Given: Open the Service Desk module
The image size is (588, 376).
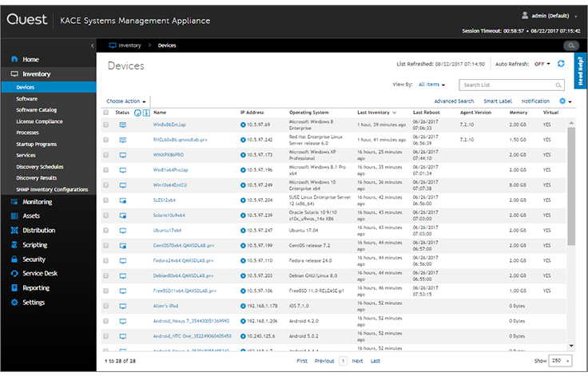Looking at the screenshot, I should (42, 274).
